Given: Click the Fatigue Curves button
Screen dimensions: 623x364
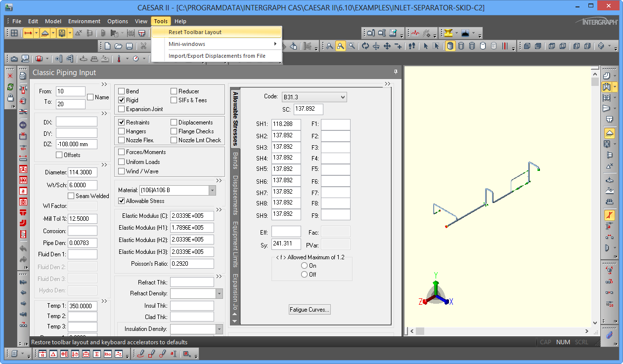Looking at the screenshot, I should (310, 310).
